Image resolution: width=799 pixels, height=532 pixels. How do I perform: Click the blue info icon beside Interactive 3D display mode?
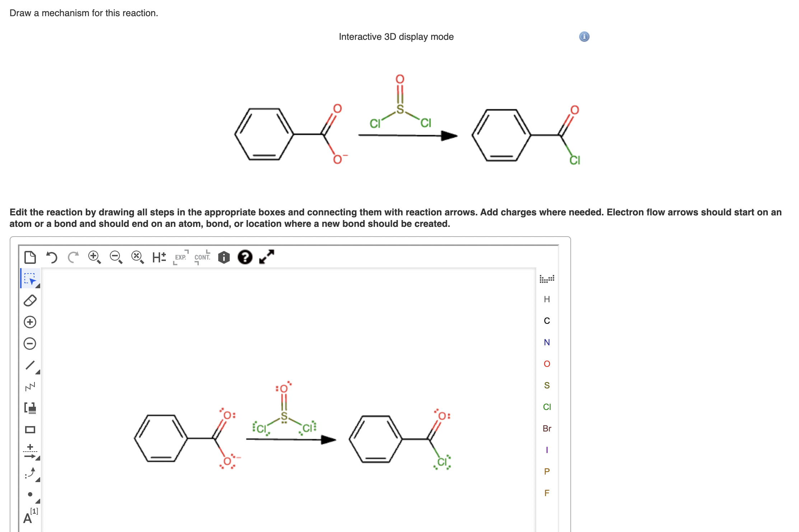(x=584, y=37)
